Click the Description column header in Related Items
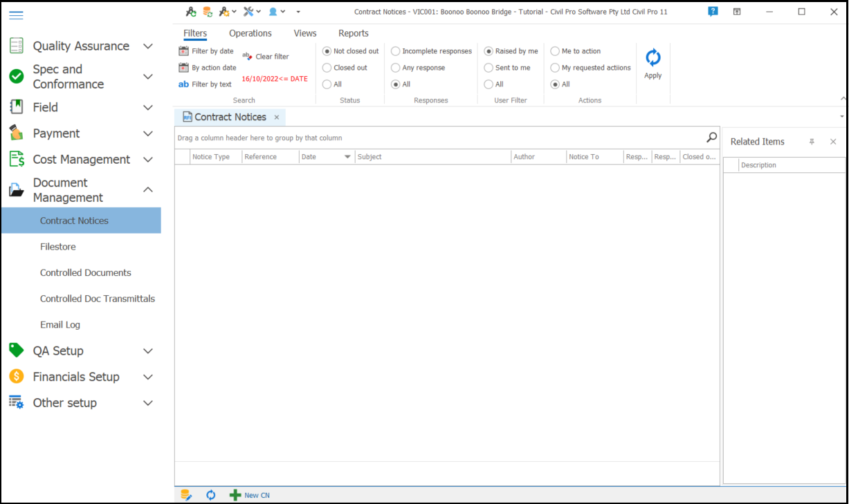 (792, 165)
